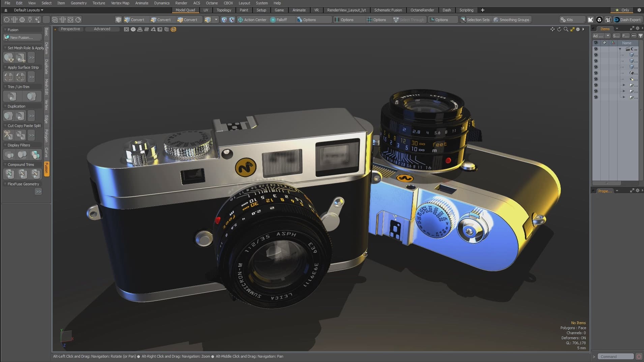Click the Convert button on the toolbar
Screen dimensions: 644x362
(x=137, y=20)
